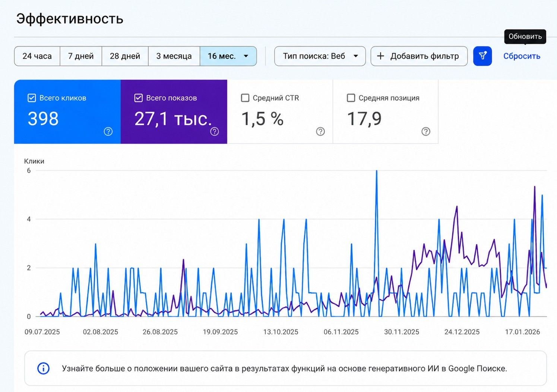Click the 06.11.2025 date axis label
Screen dimensions: 557x392
[341, 332]
